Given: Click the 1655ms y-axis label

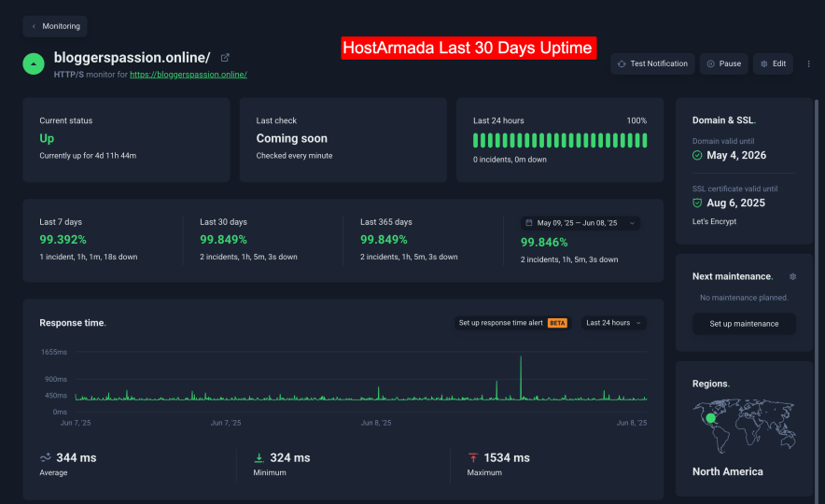Looking at the screenshot, I should [x=54, y=352].
